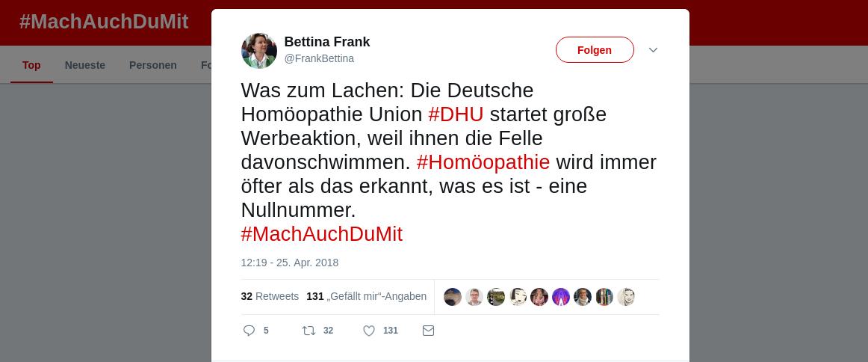868x362 pixels.
Task: Click the tweet timestamp 12:19 - 25. Apr. 2018
Action: click(x=290, y=263)
